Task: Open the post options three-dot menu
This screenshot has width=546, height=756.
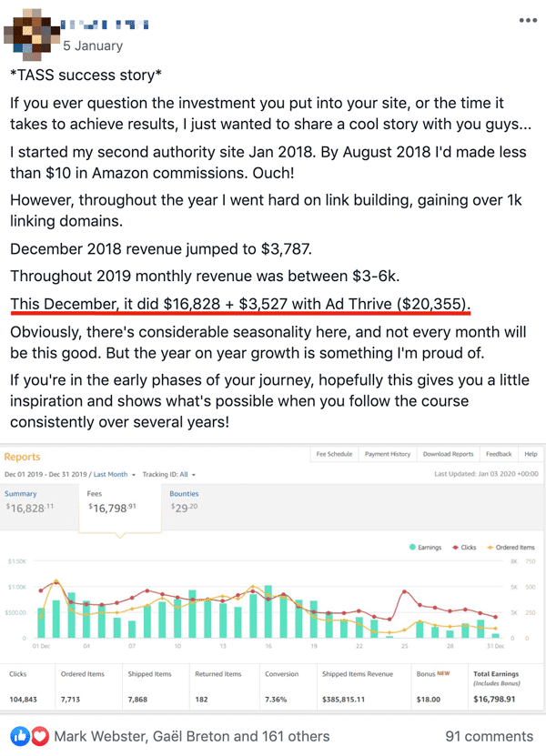Action: pyautogui.click(x=528, y=20)
